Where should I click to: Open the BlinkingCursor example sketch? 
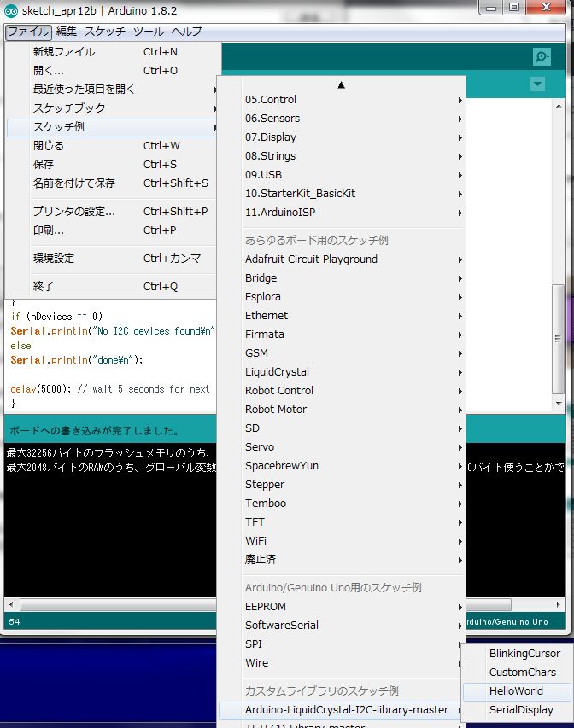518,654
